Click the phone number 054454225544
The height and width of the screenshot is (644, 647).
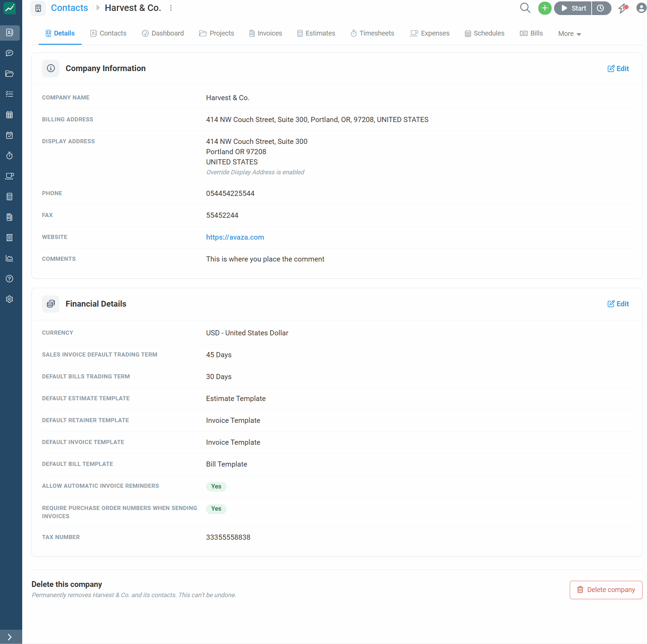230,193
